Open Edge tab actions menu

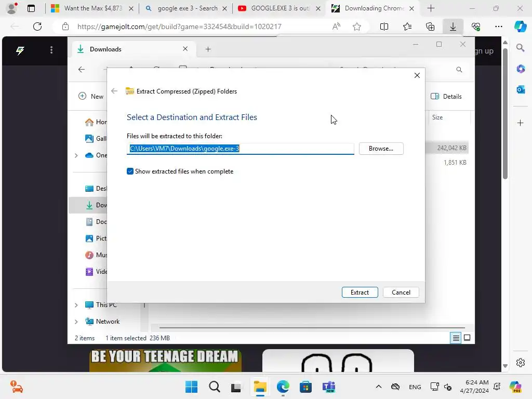click(31, 8)
